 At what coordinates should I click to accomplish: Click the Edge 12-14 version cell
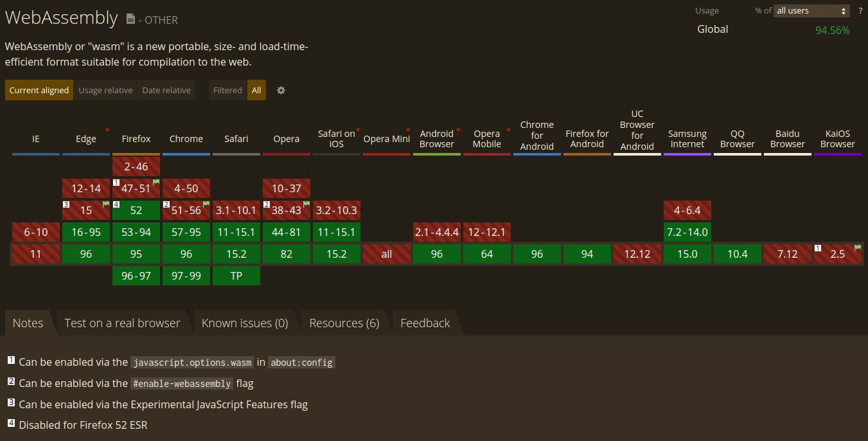[x=86, y=188]
